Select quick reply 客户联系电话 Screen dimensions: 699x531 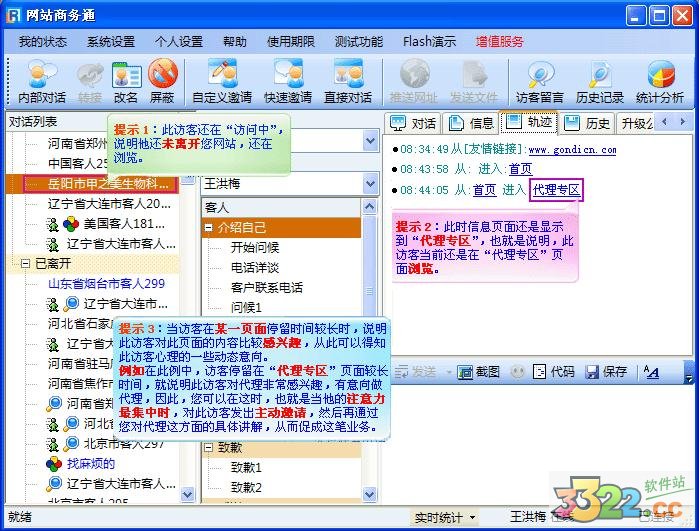(267, 288)
